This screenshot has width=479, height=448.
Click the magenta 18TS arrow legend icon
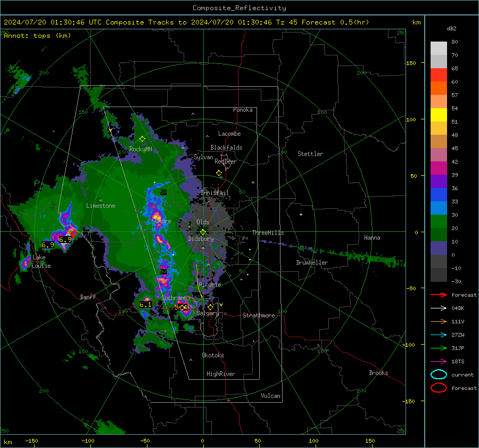[439, 362]
